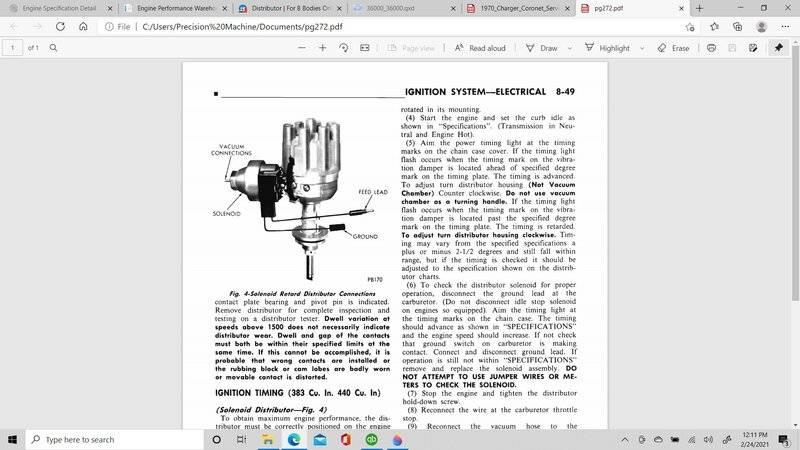The height and width of the screenshot is (450, 800).
Task: Open the Collections panel
Action: click(x=737, y=27)
